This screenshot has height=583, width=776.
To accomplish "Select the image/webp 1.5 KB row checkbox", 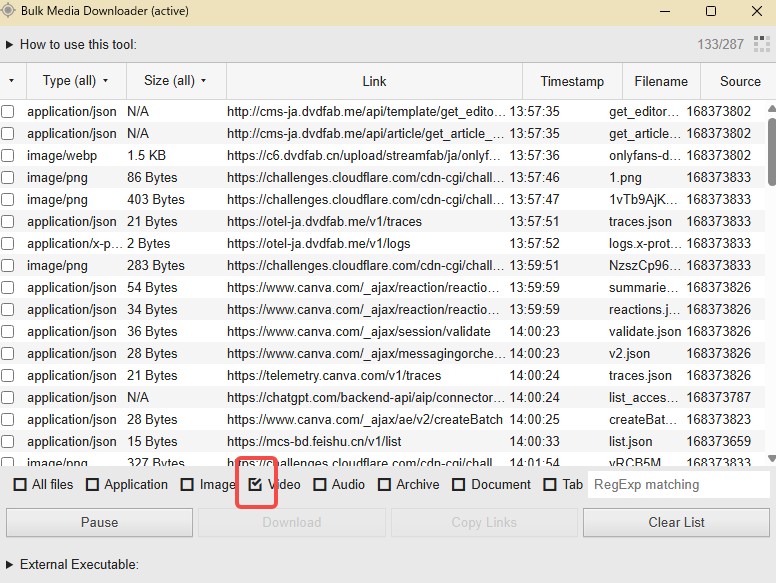I will pos(7,155).
